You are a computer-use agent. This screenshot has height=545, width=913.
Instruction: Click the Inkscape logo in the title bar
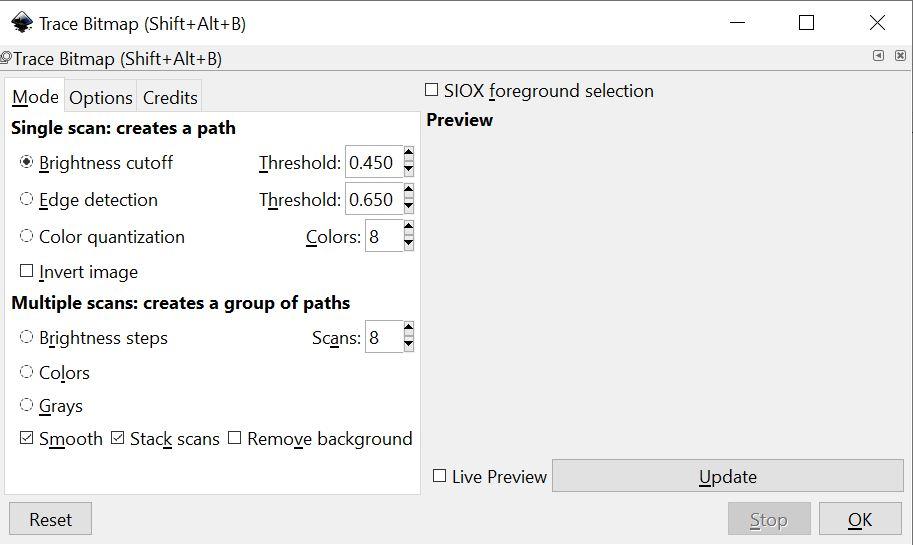[x=21, y=23]
